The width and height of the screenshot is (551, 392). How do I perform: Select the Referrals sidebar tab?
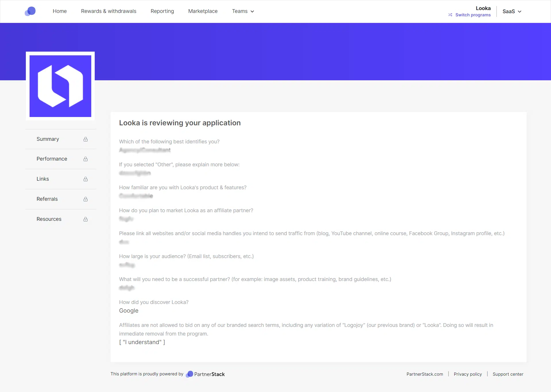[x=61, y=199]
